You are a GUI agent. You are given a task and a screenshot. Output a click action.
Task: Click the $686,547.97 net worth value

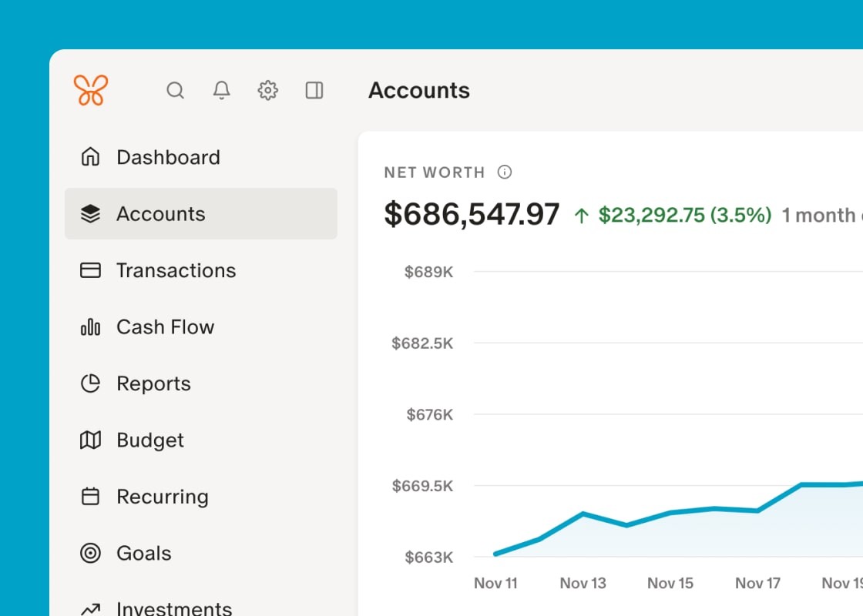click(x=472, y=214)
